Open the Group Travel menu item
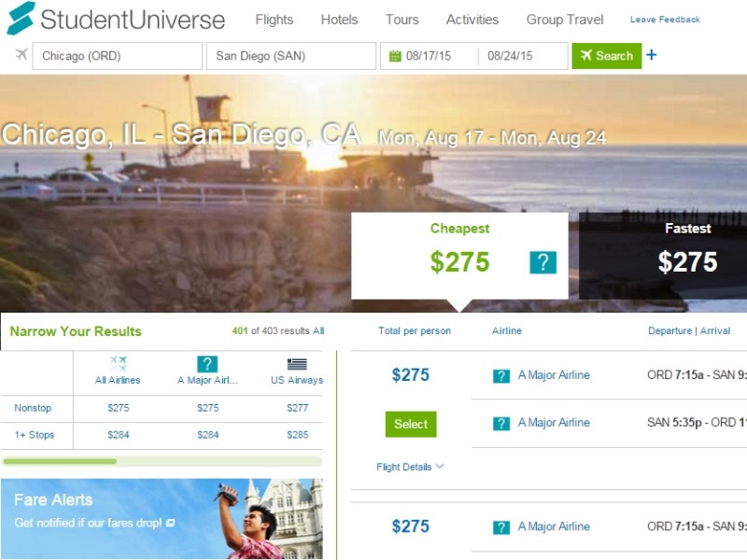 point(565,20)
